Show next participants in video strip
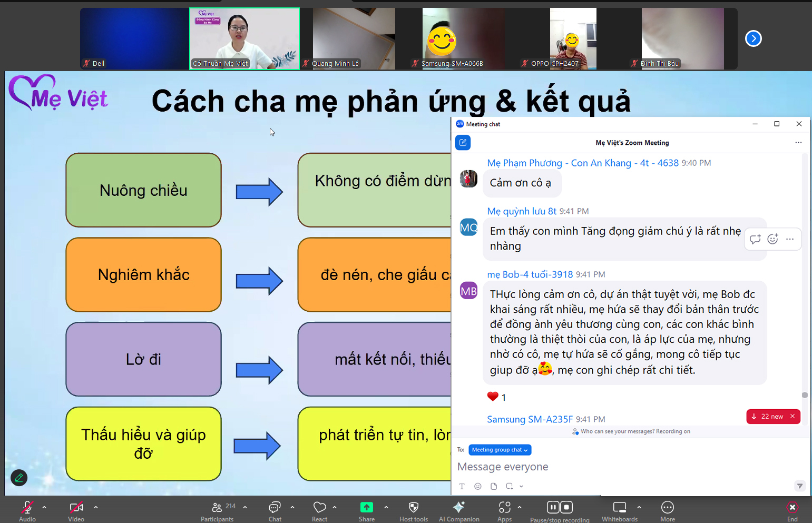 (754, 38)
